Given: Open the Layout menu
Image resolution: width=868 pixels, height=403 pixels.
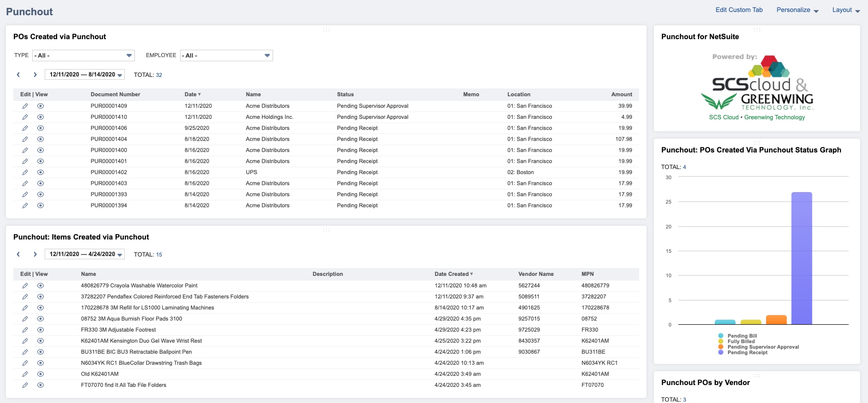Looking at the screenshot, I should click(x=846, y=10).
